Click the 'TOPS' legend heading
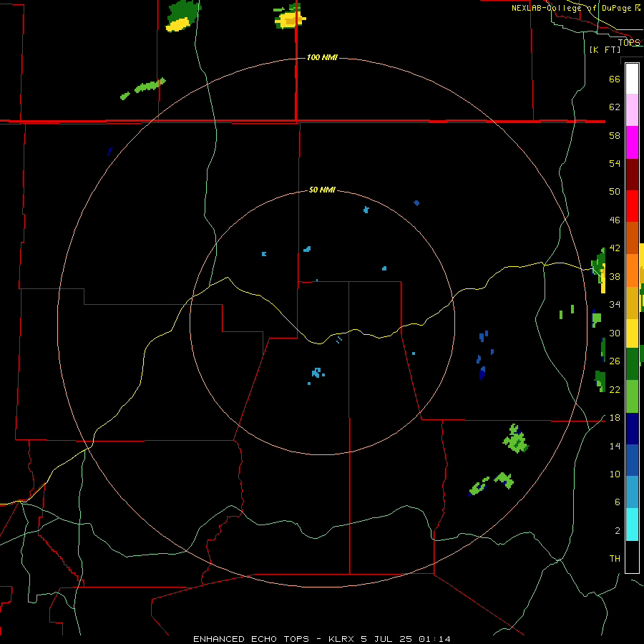Image resolution: width=644 pixels, height=644 pixels. pyautogui.click(x=629, y=42)
